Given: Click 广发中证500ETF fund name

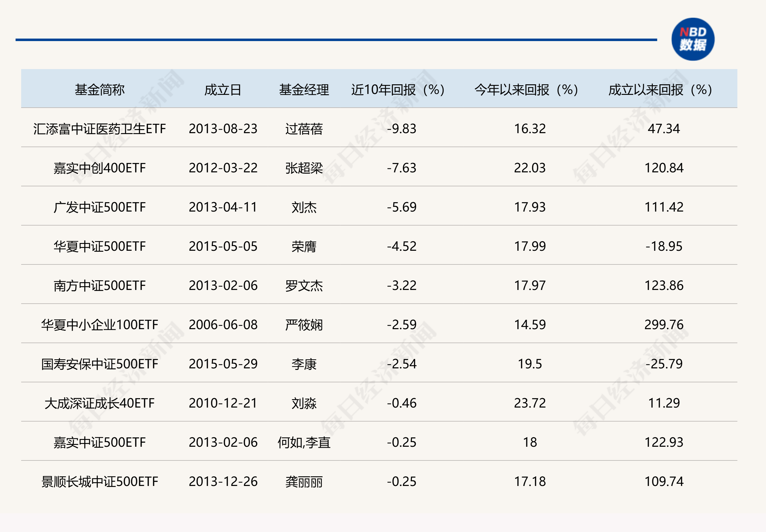Looking at the screenshot, I should [99, 207].
